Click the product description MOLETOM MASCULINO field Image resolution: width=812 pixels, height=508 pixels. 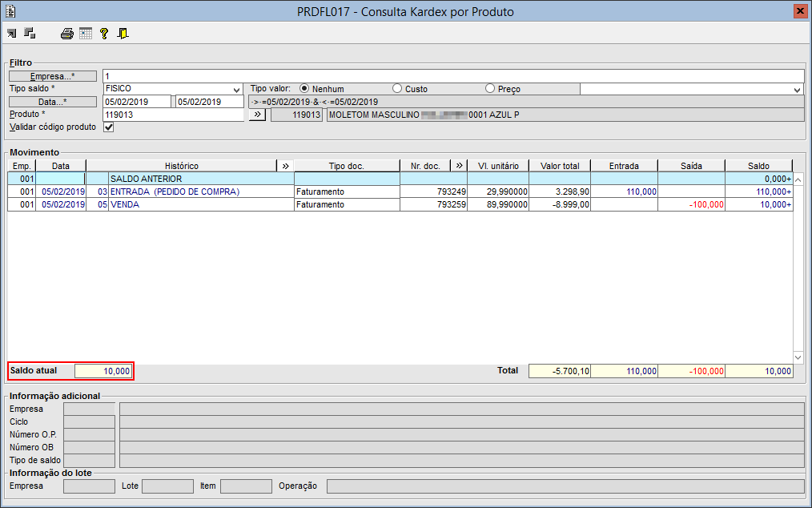tap(565, 115)
